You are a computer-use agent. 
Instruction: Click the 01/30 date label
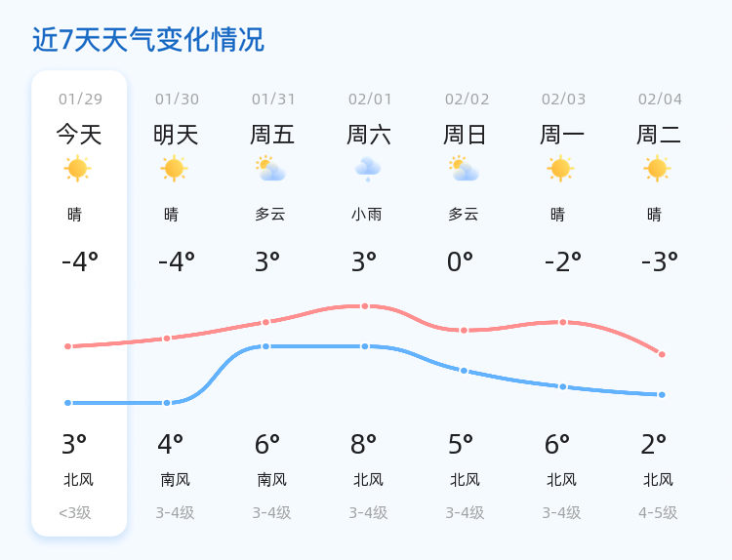pos(177,100)
